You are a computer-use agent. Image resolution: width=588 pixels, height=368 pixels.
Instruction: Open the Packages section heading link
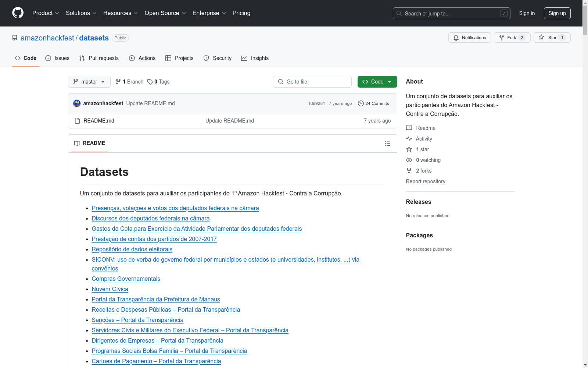[419, 235]
